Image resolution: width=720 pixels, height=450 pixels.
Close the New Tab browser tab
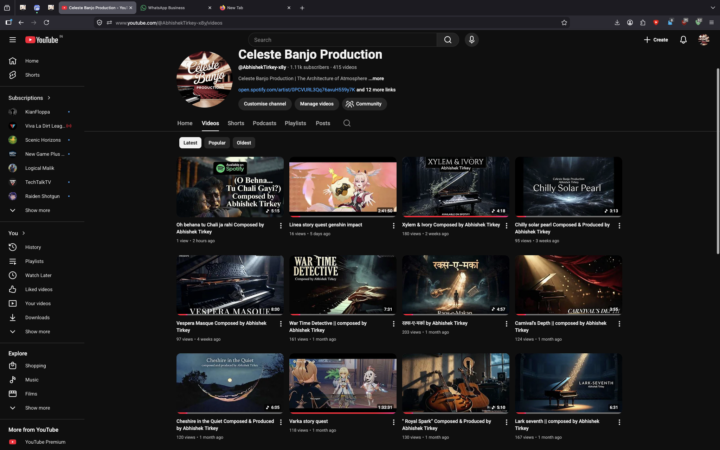(x=289, y=8)
